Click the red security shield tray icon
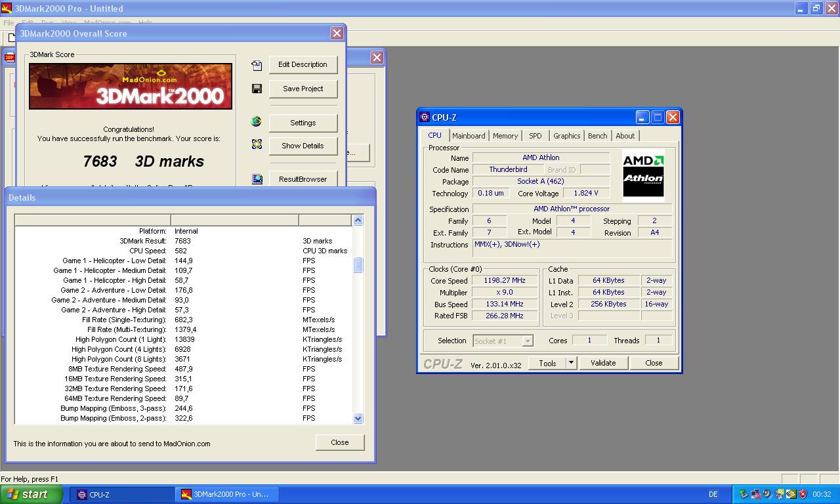Screen dimensions: 840x504 [x=803, y=494]
